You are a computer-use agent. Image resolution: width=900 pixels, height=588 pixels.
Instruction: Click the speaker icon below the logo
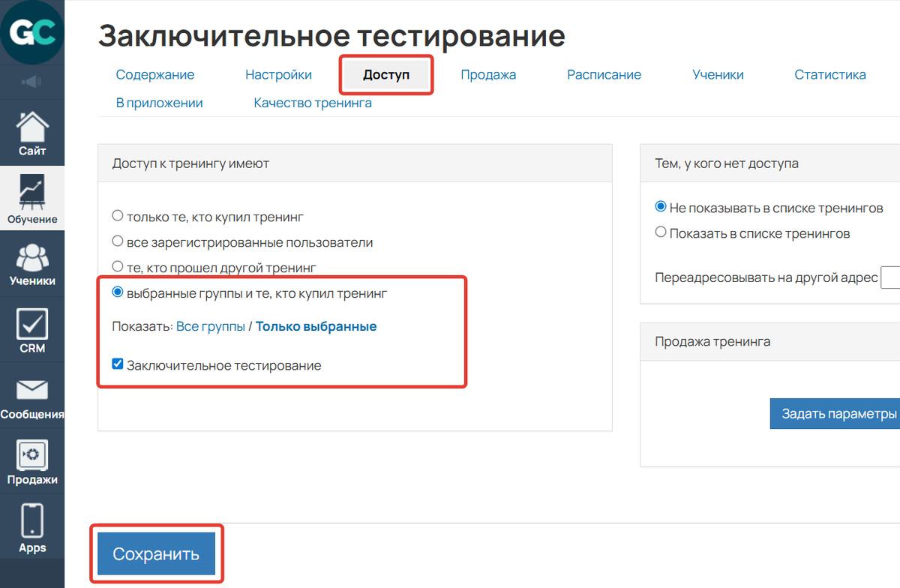point(32,82)
